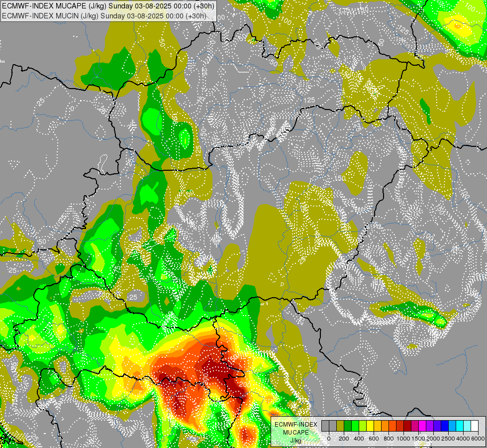Click the crimson-pink legend swatch
Viewport: 487px width, 448px height.
click(x=415, y=426)
